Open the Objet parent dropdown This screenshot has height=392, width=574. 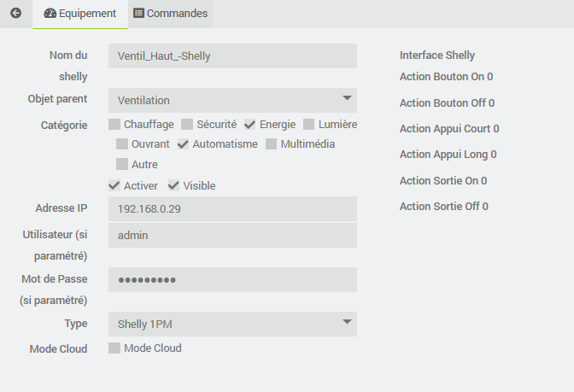click(232, 100)
